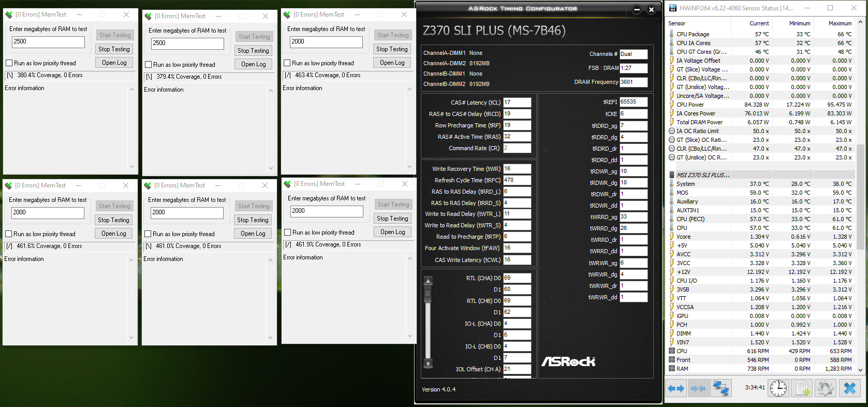The width and height of the screenshot is (868, 407).
Task: Click the ASRock vertical scroll slider thumb
Action: [428, 294]
